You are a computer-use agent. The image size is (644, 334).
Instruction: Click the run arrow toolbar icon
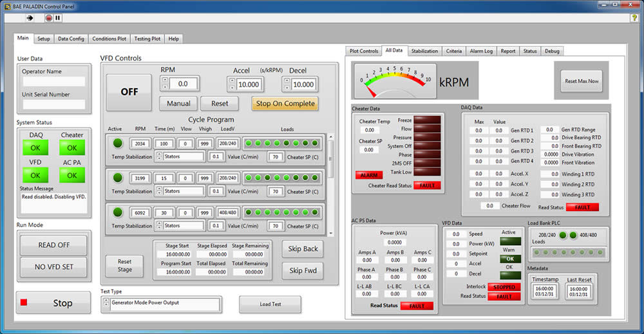pos(30,18)
